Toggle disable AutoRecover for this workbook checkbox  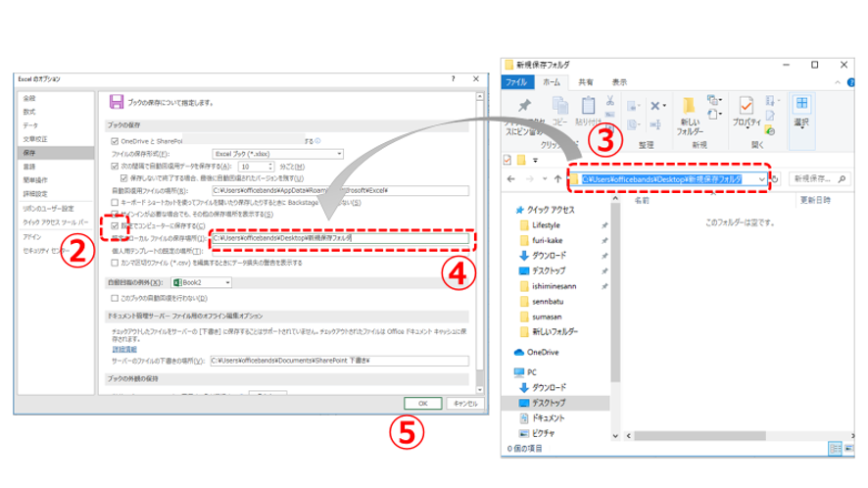(x=115, y=298)
